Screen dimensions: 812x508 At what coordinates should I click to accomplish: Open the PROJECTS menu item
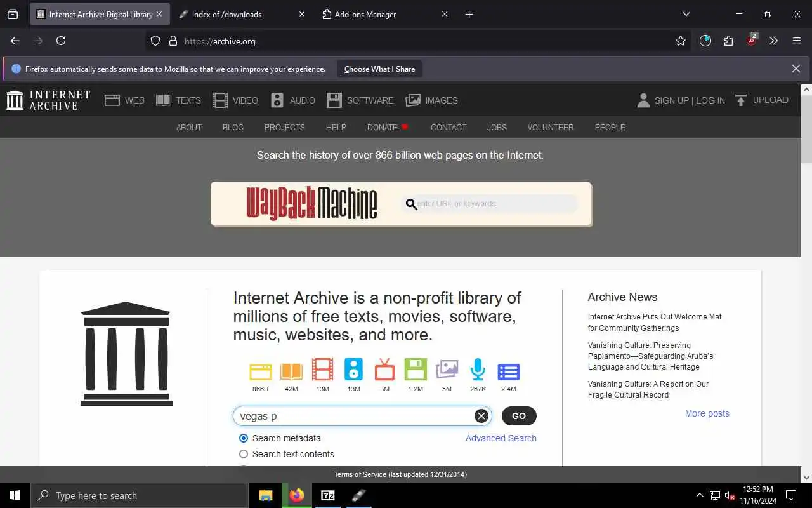[284, 127]
